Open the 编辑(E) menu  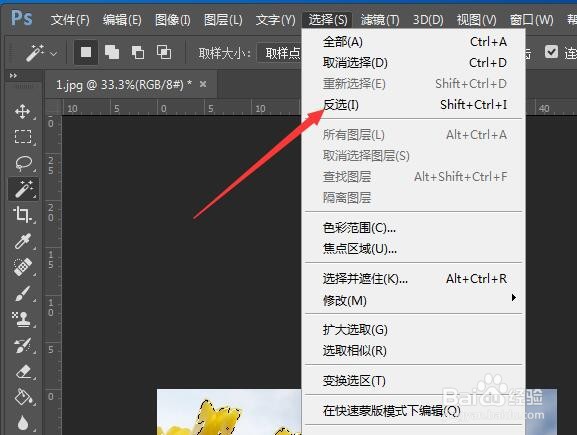(122, 20)
